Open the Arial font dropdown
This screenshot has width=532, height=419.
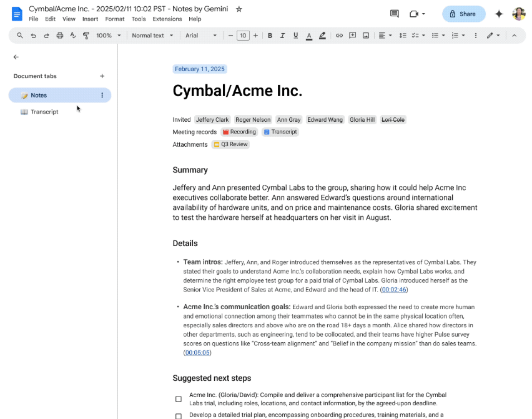point(201,36)
